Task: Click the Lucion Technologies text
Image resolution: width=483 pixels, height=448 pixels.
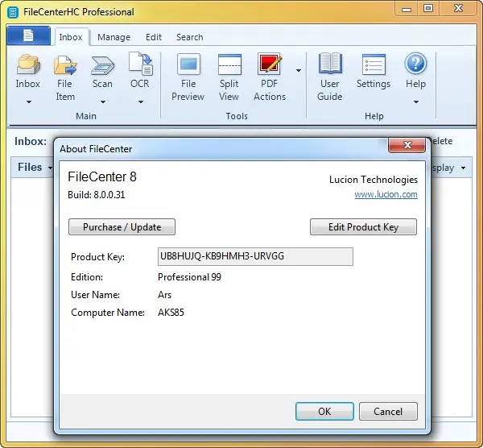Action: point(374,180)
